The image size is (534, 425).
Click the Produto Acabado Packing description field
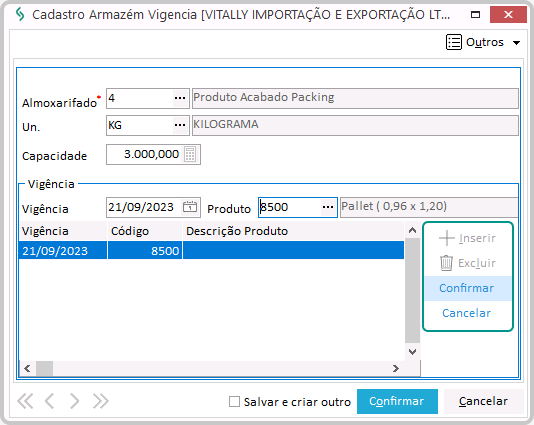coord(355,98)
